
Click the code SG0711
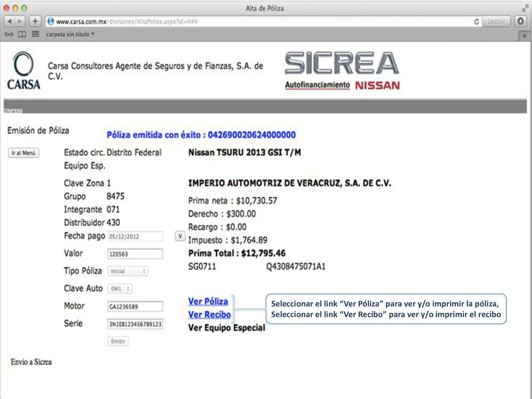[202, 267]
